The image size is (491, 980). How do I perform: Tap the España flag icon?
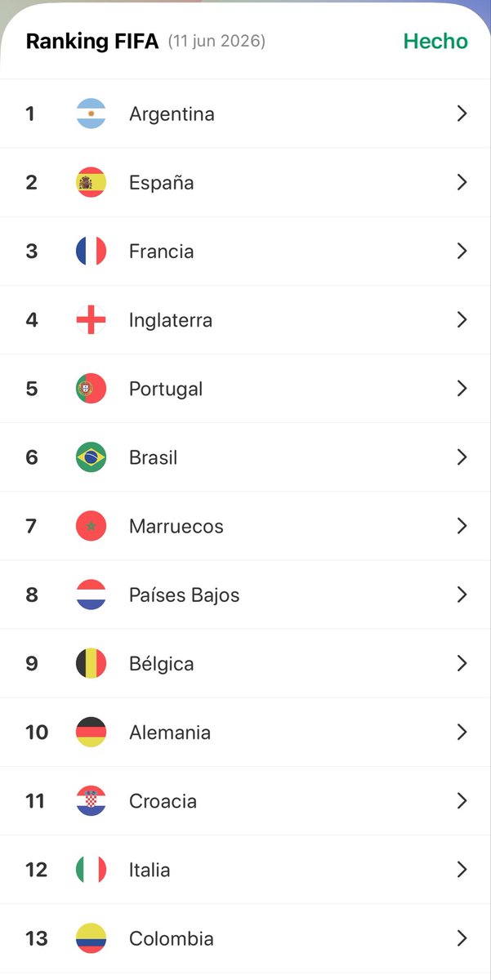(x=91, y=182)
